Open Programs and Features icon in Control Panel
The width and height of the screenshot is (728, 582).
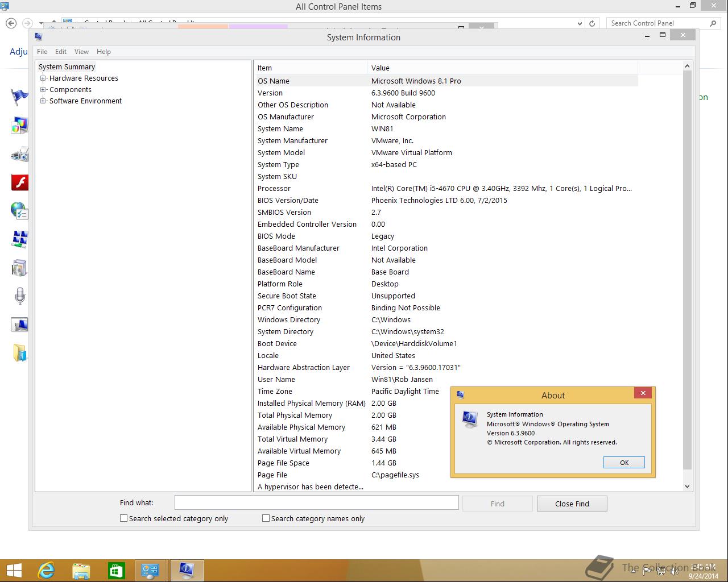pos(19,268)
